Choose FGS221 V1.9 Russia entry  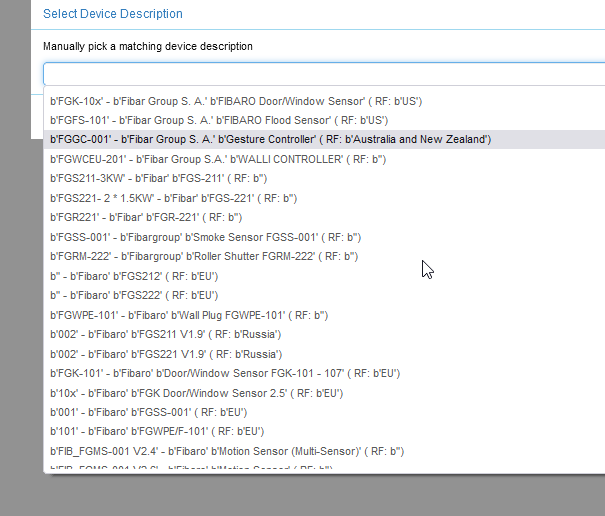pyautogui.click(x=165, y=354)
